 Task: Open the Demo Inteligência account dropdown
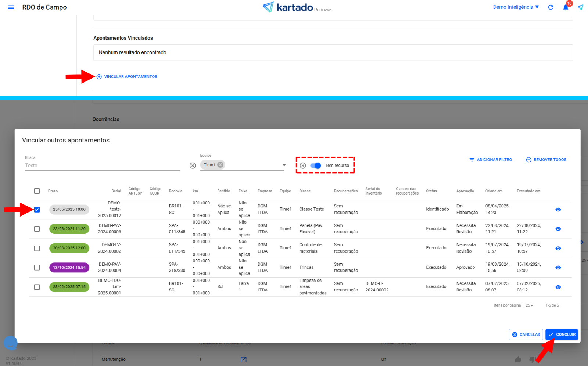click(516, 7)
